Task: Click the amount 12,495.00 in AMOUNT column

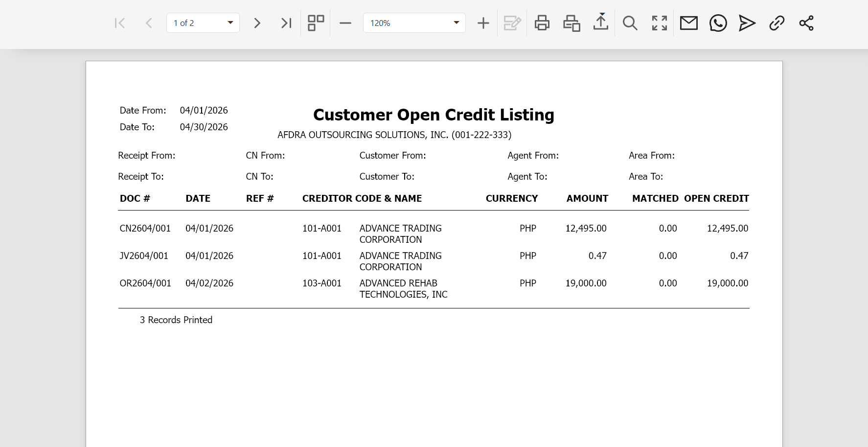Action: coord(586,228)
